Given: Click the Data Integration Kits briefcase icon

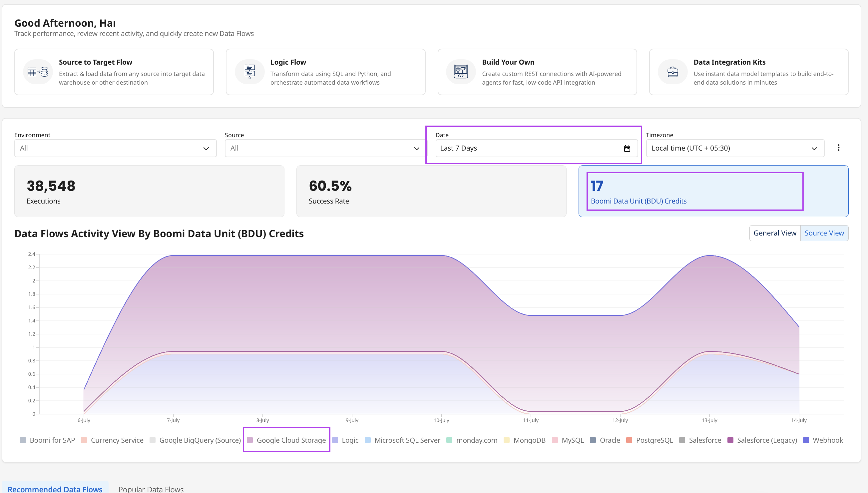Looking at the screenshot, I should [672, 72].
